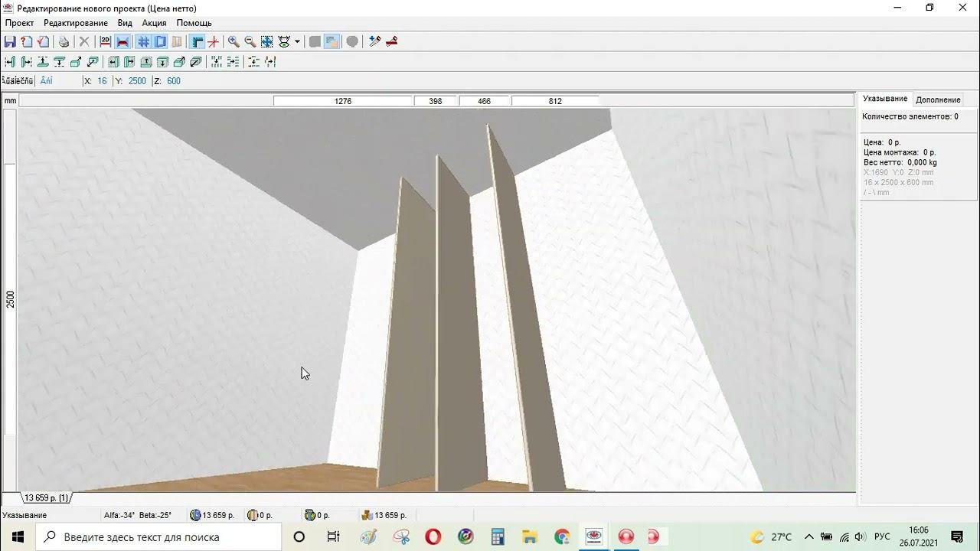Image resolution: width=980 pixels, height=551 pixels.
Task: Click the Beta:-25° status text
Action: click(x=155, y=515)
